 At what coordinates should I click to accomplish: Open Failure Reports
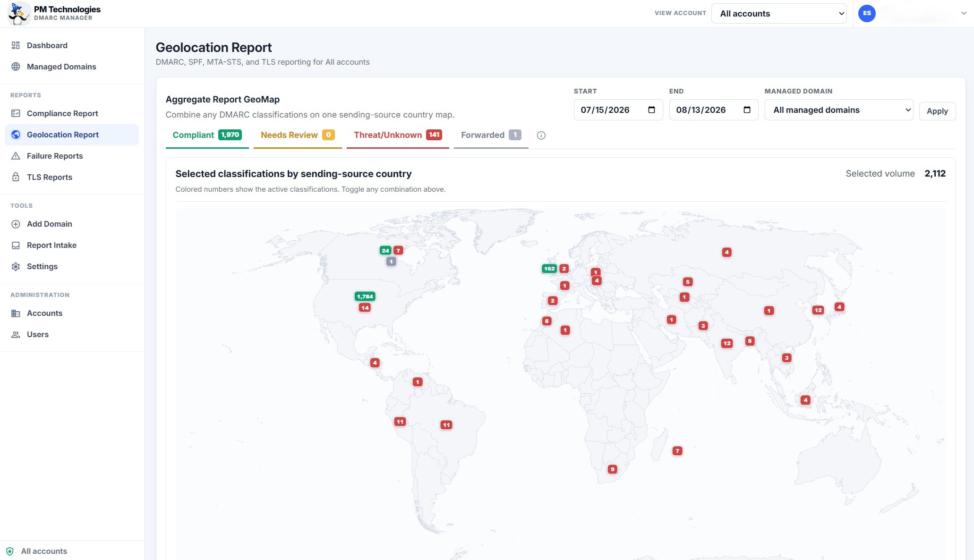click(x=72, y=156)
